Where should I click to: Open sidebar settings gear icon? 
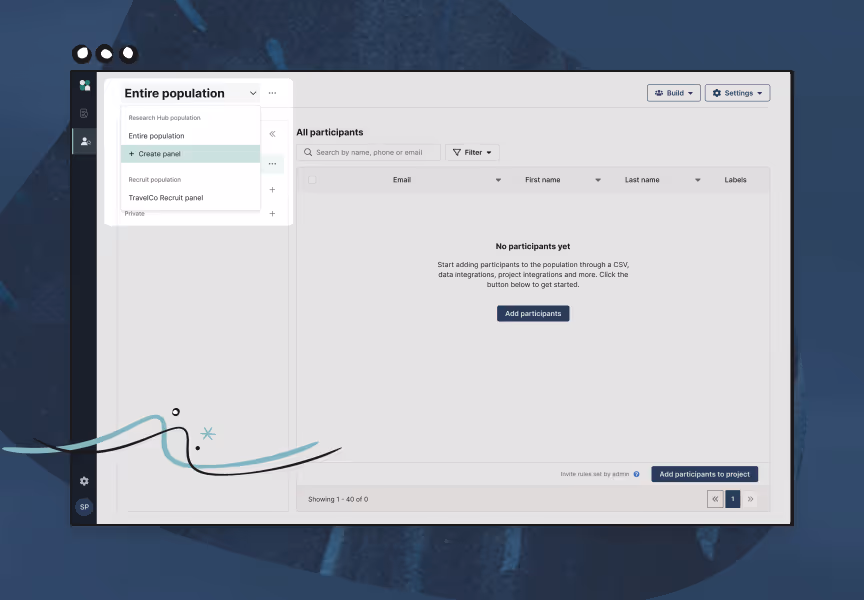[x=84, y=481]
